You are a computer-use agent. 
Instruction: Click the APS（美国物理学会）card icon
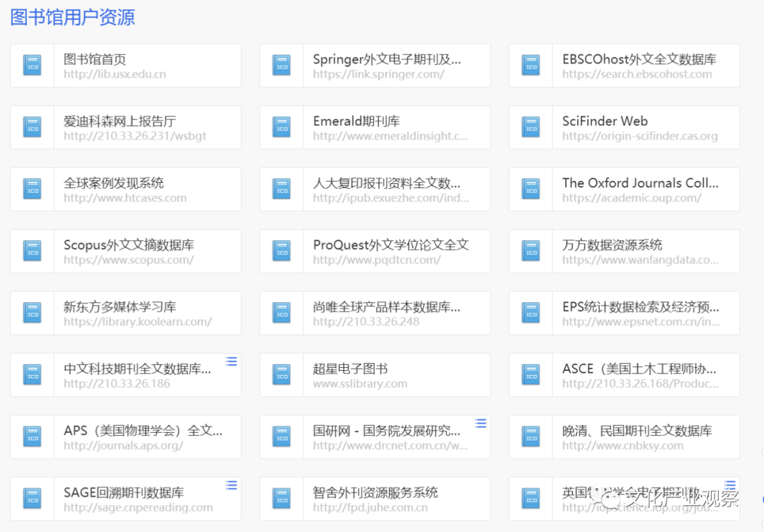point(32,436)
